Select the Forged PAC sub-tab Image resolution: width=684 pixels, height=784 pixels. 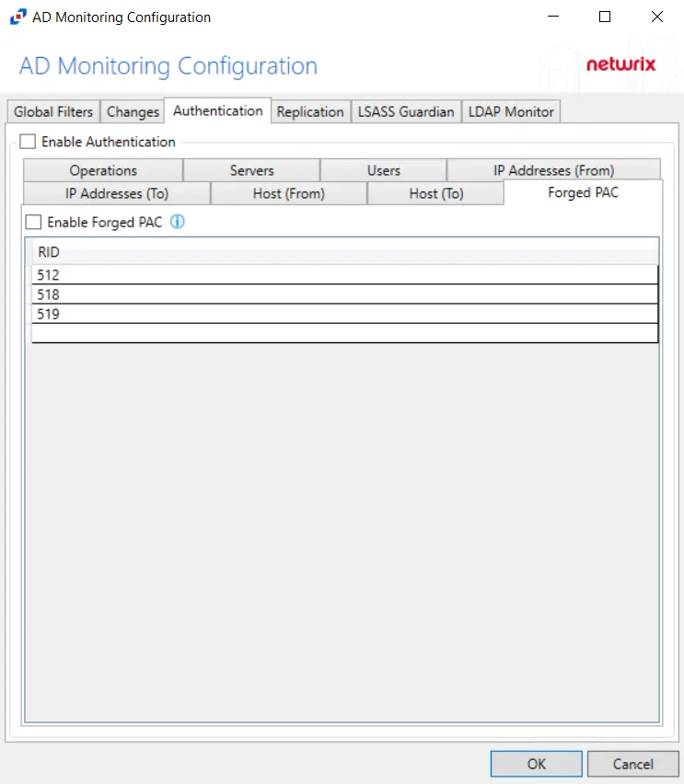point(583,192)
